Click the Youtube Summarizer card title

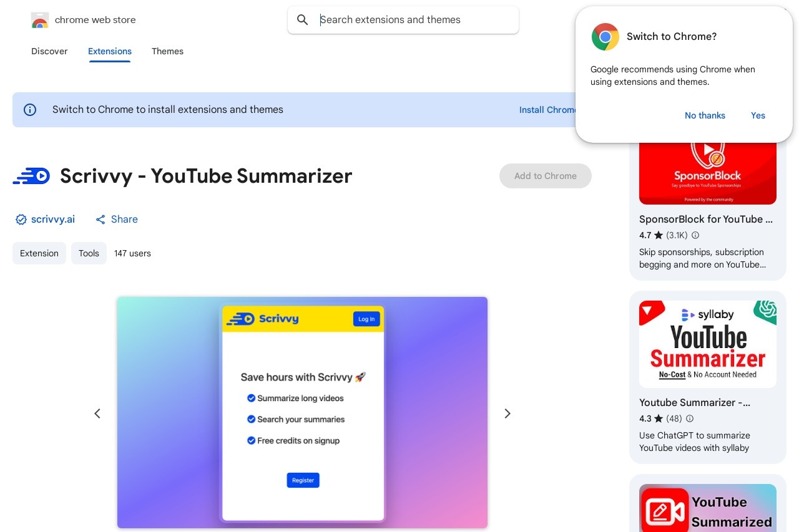pos(695,402)
